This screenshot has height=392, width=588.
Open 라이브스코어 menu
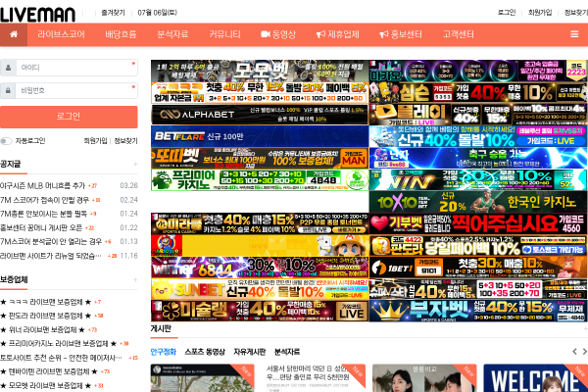pyautogui.click(x=61, y=34)
